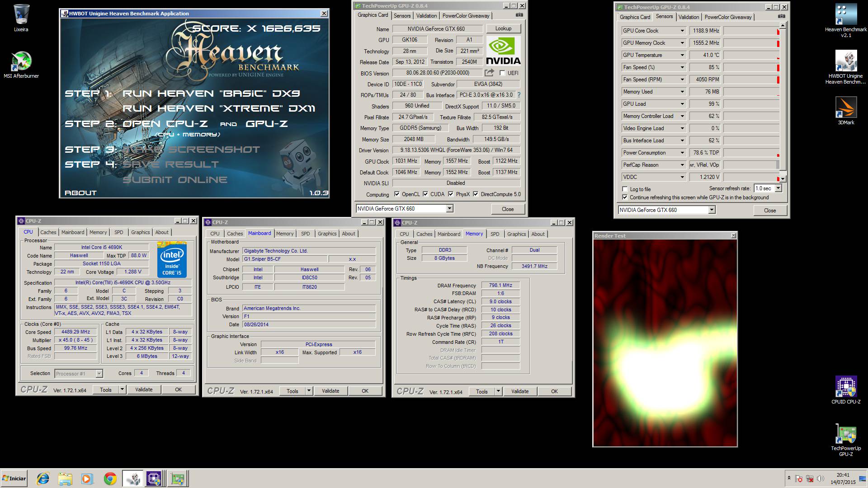The height and width of the screenshot is (488, 868).
Task: Click the volume icon in system tray
Action: 821,479
